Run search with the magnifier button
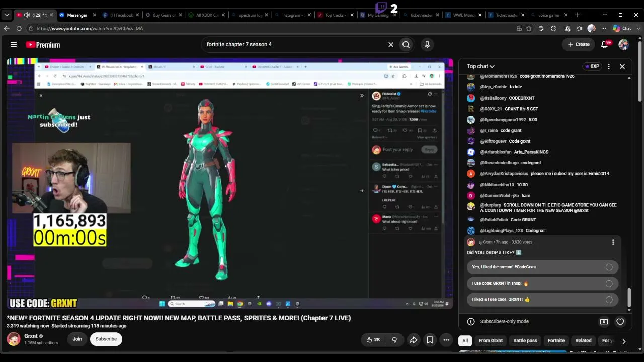The height and width of the screenshot is (362, 644). tap(406, 44)
